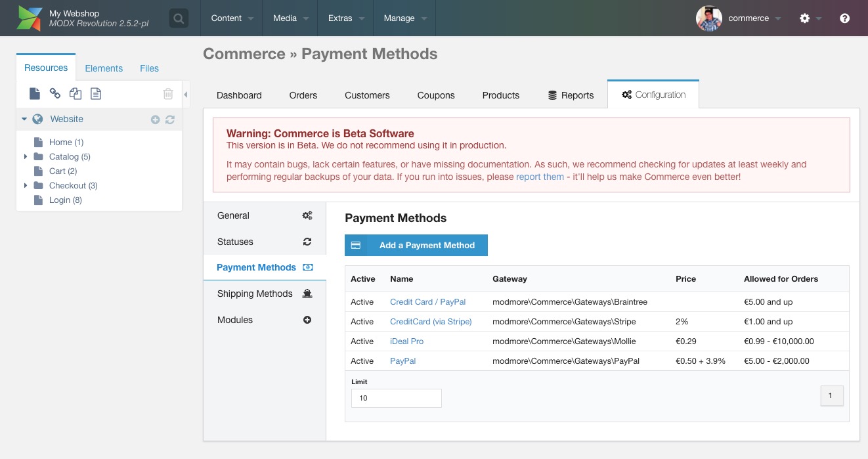Click the Statuses refresh icon
This screenshot has width=868, height=459.
coord(307,242)
